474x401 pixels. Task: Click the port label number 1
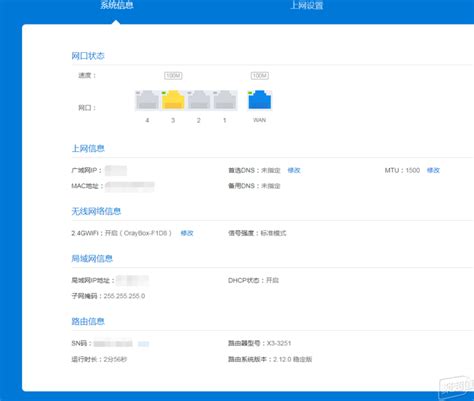coord(225,120)
